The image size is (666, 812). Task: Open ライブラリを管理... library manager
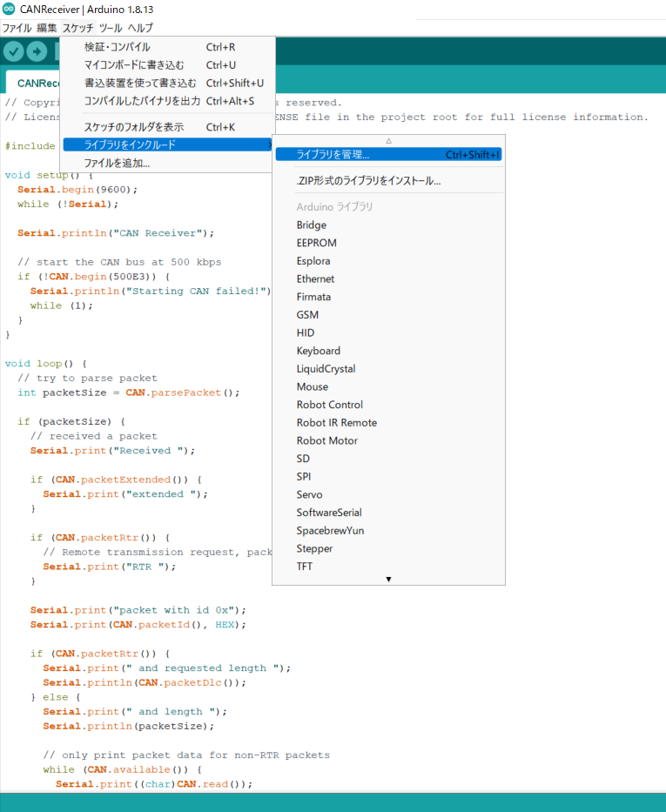coord(388,154)
